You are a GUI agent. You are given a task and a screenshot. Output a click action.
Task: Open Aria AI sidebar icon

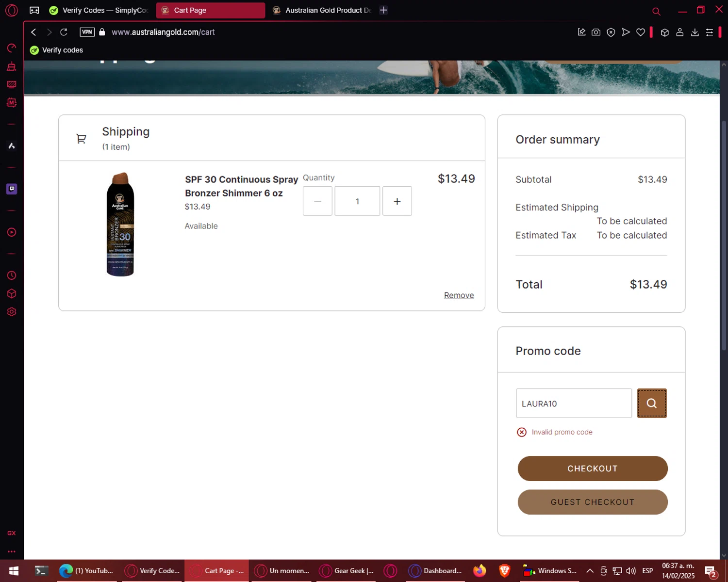pos(12,145)
